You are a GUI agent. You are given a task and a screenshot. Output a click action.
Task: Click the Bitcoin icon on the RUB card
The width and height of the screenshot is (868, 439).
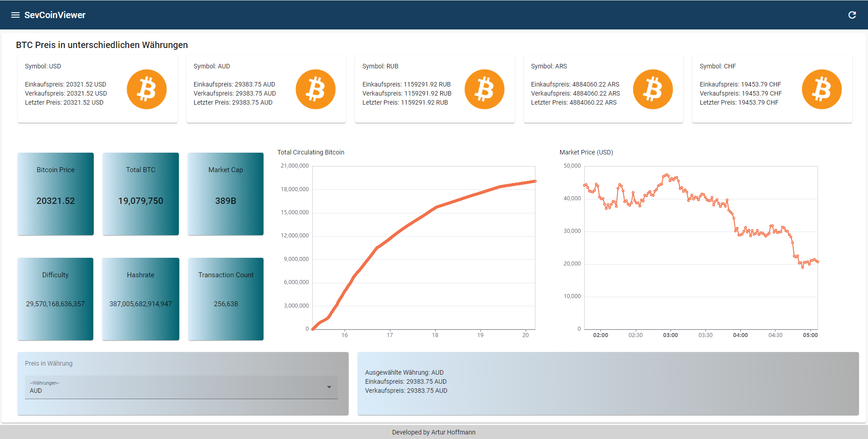[x=484, y=89]
